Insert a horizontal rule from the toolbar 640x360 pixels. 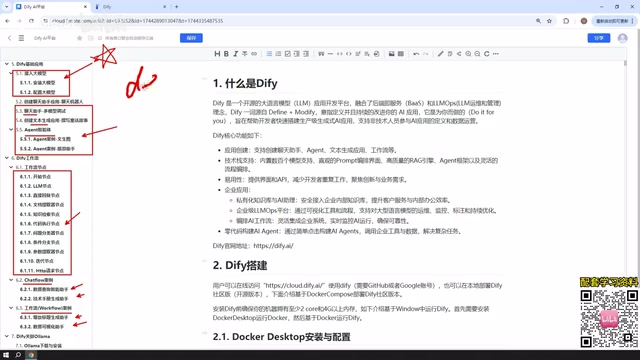[x=330, y=54]
